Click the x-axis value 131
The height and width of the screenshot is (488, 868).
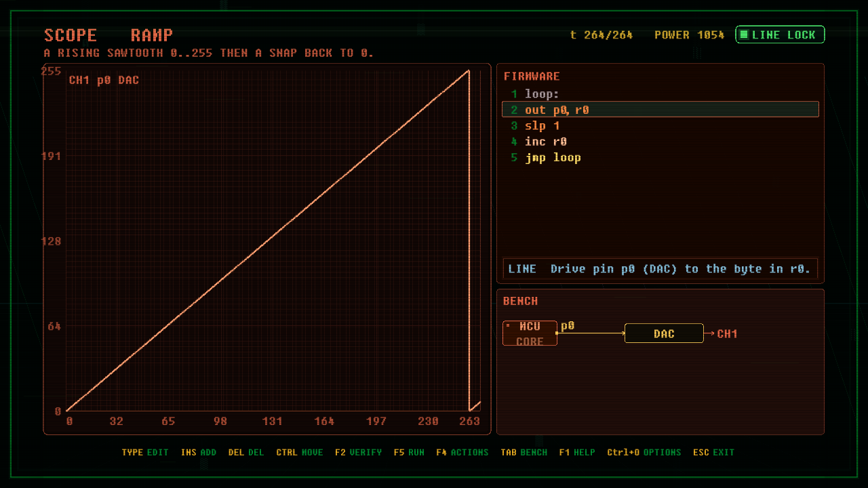click(272, 422)
